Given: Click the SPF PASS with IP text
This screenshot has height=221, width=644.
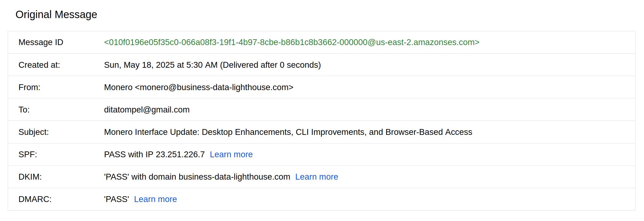Looking at the screenshot, I should click(x=154, y=154).
